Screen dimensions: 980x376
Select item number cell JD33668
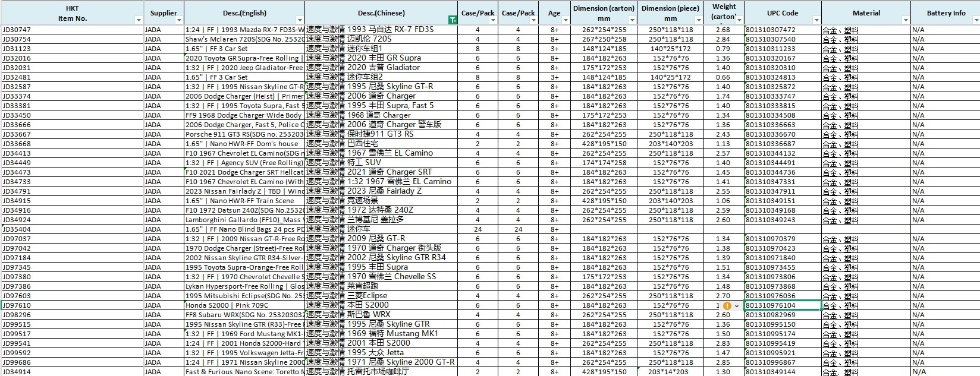coord(72,144)
